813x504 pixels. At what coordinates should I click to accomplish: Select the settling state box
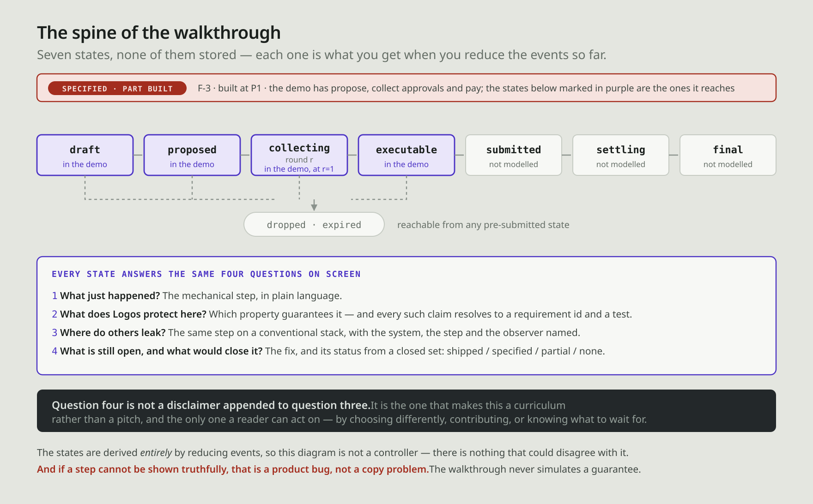(621, 155)
